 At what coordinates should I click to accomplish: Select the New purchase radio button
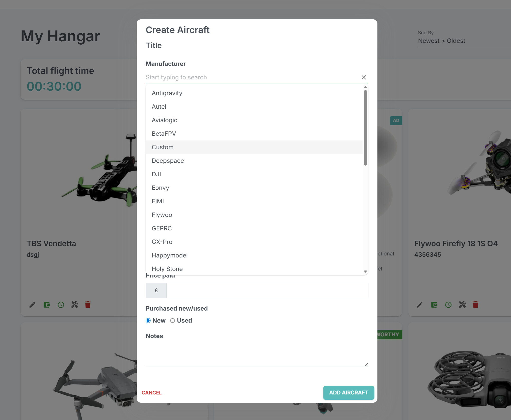tap(148, 321)
